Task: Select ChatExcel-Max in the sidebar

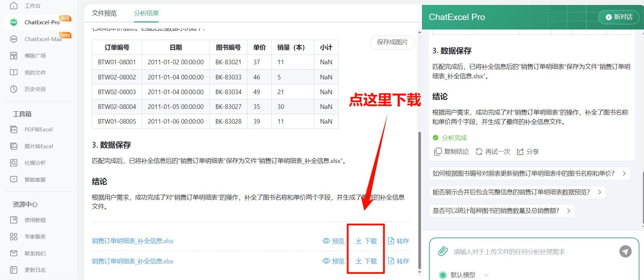Action: click(43, 39)
